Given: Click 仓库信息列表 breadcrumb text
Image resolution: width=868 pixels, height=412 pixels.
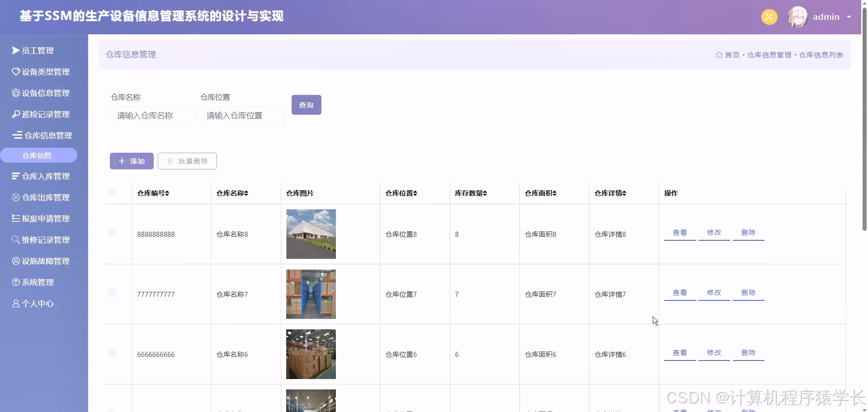Looking at the screenshot, I should click(x=821, y=55).
